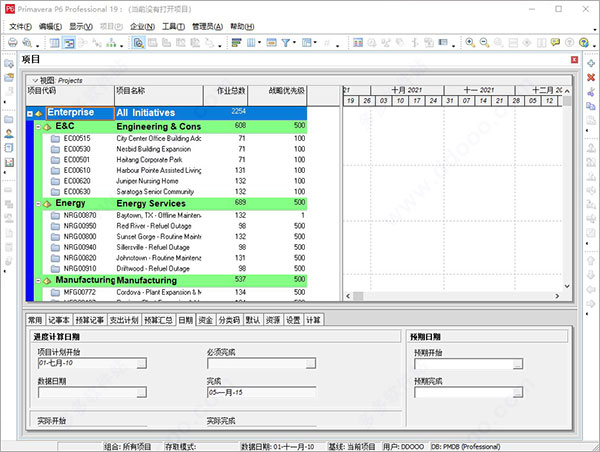
Task: Collapse the E&C group
Action: click(x=38, y=127)
